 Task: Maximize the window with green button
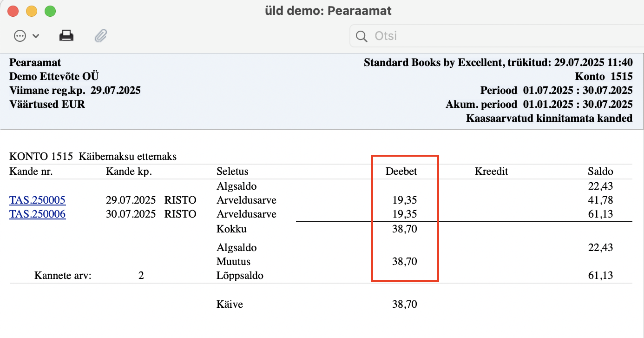[50, 10]
